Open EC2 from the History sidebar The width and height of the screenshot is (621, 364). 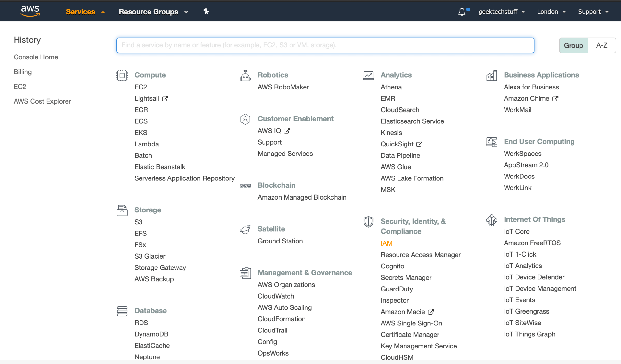click(20, 86)
